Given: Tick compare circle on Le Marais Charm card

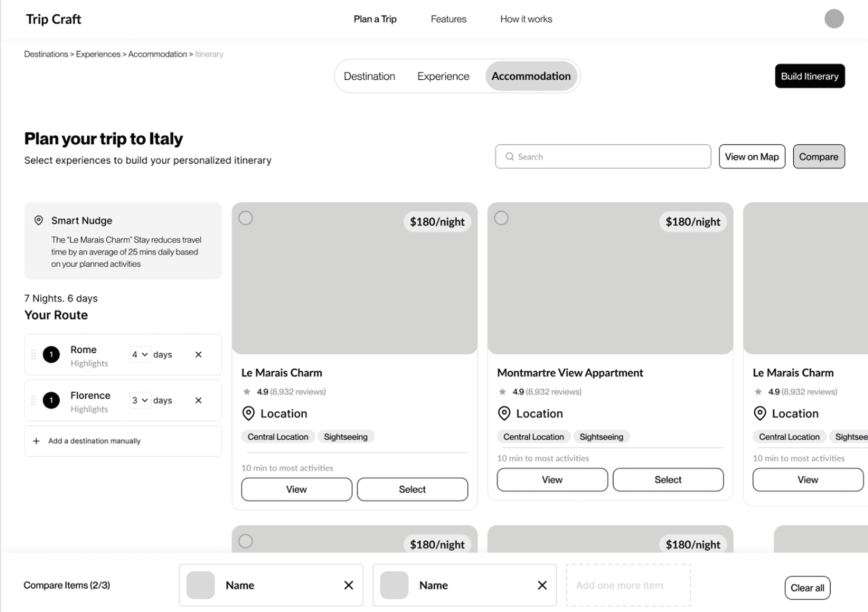Looking at the screenshot, I should 246,218.
